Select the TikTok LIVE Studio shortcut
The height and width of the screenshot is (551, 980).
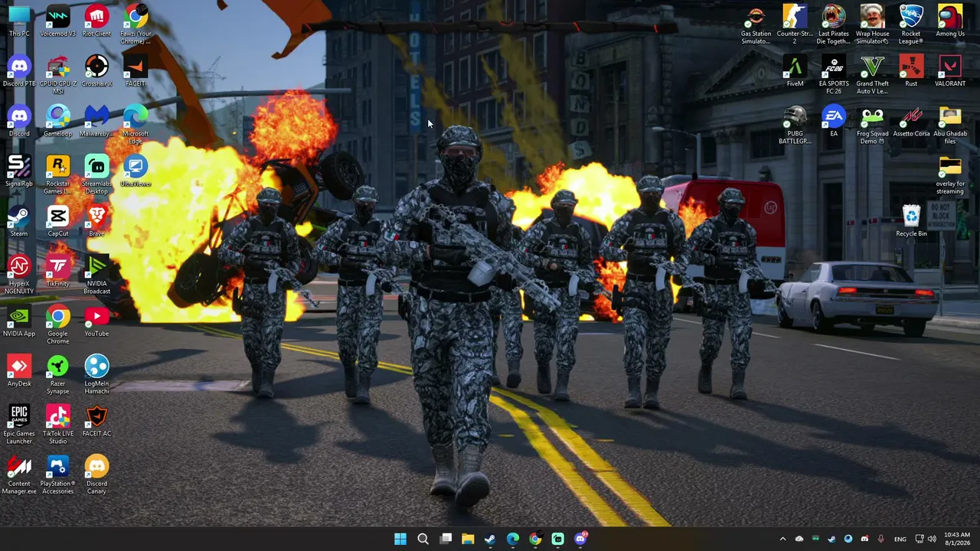point(57,425)
